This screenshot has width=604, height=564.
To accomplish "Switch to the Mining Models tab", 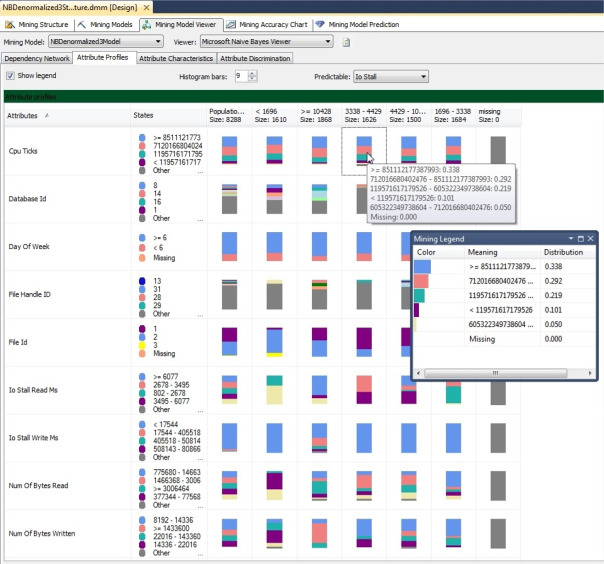I will point(108,23).
